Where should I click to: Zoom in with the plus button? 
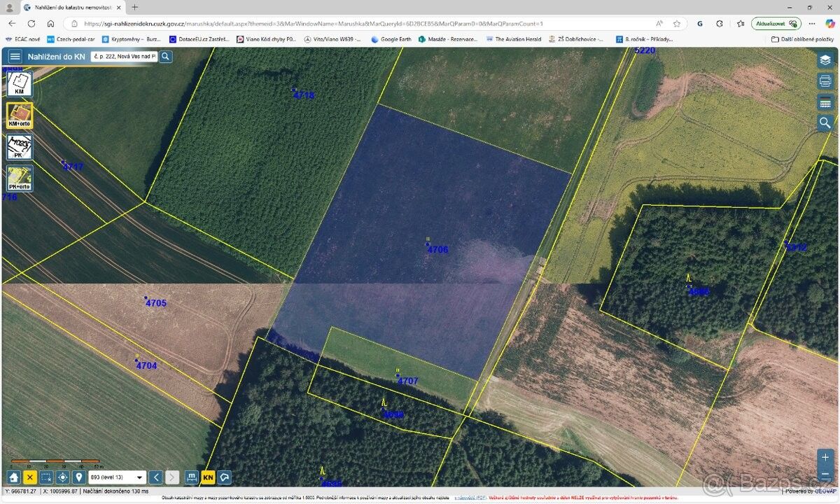(x=825, y=456)
